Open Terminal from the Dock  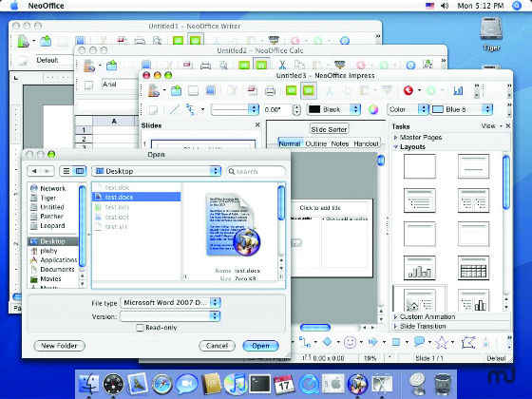(x=260, y=384)
